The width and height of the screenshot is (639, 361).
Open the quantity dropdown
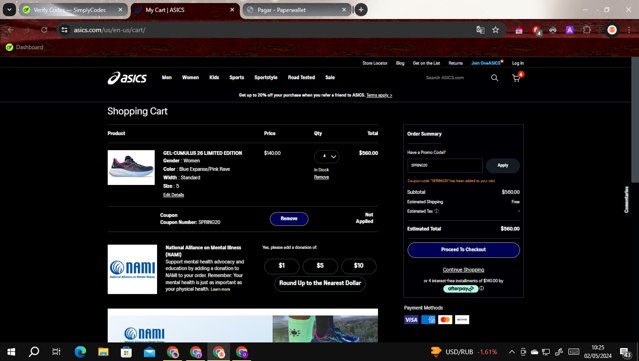tap(326, 156)
